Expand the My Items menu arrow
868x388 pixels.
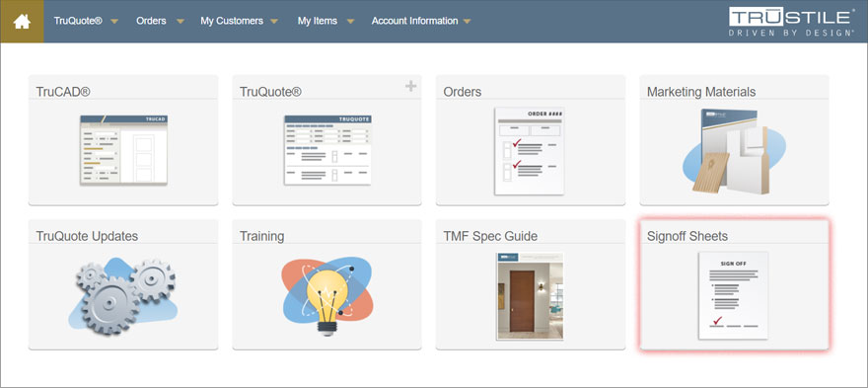350,22
